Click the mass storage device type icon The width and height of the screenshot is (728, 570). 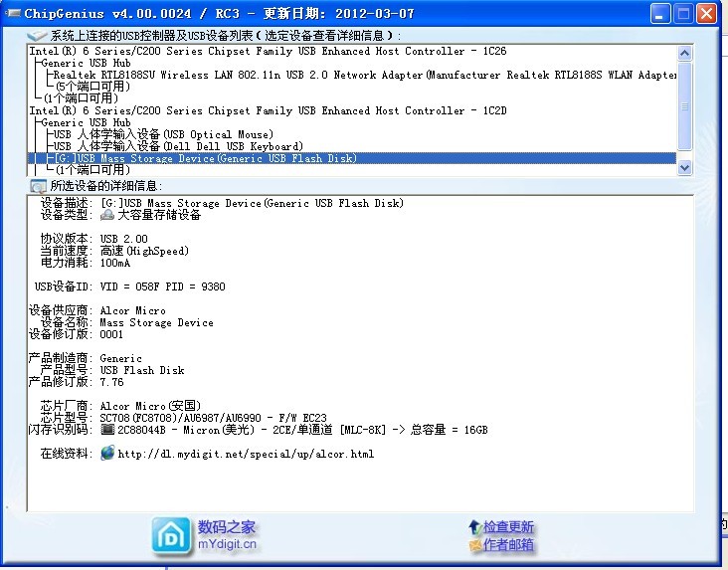pos(107,215)
